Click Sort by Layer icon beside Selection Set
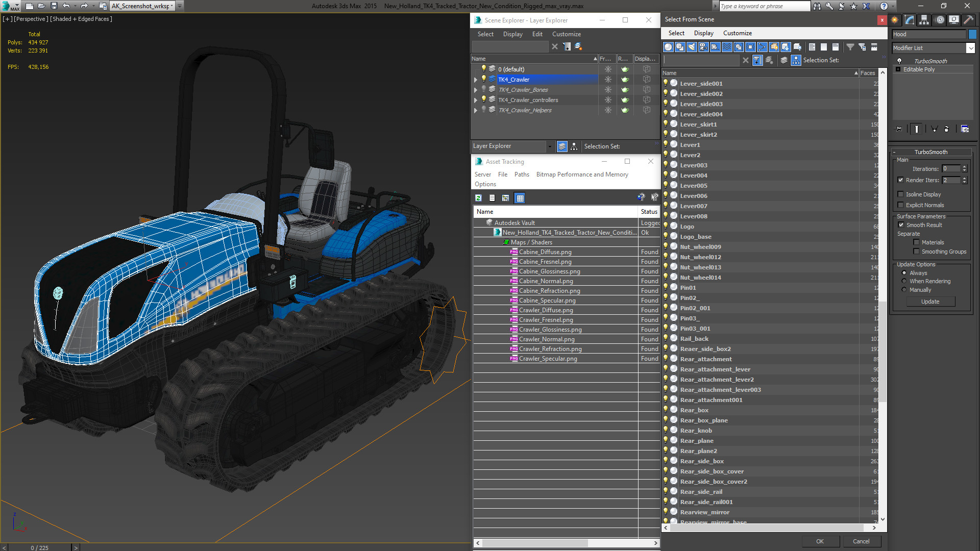Image resolution: width=980 pixels, height=551 pixels. coord(784,60)
